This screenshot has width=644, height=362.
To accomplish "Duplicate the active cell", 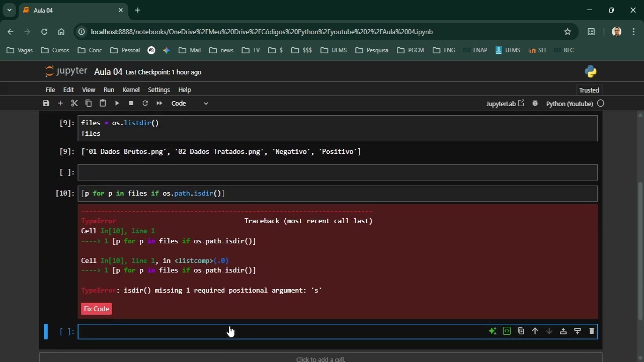I will 521,331.
